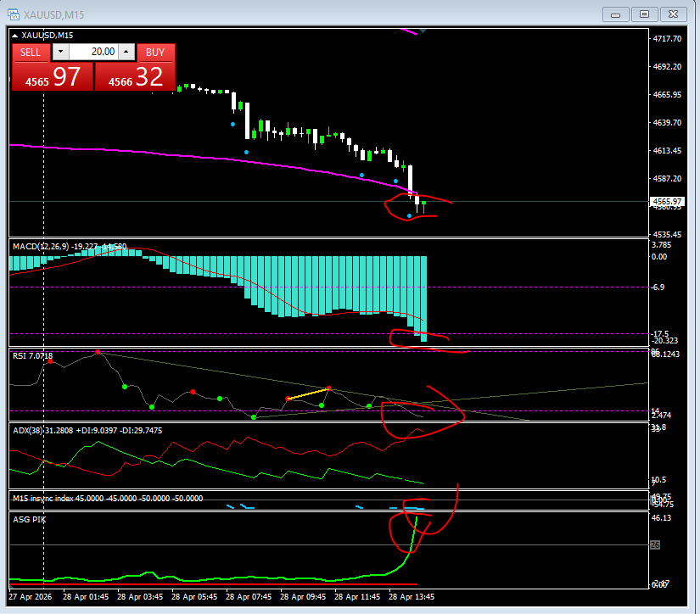The height and width of the screenshot is (614, 700).
Task: Click the current price tag 4565.97
Action: coord(669,200)
